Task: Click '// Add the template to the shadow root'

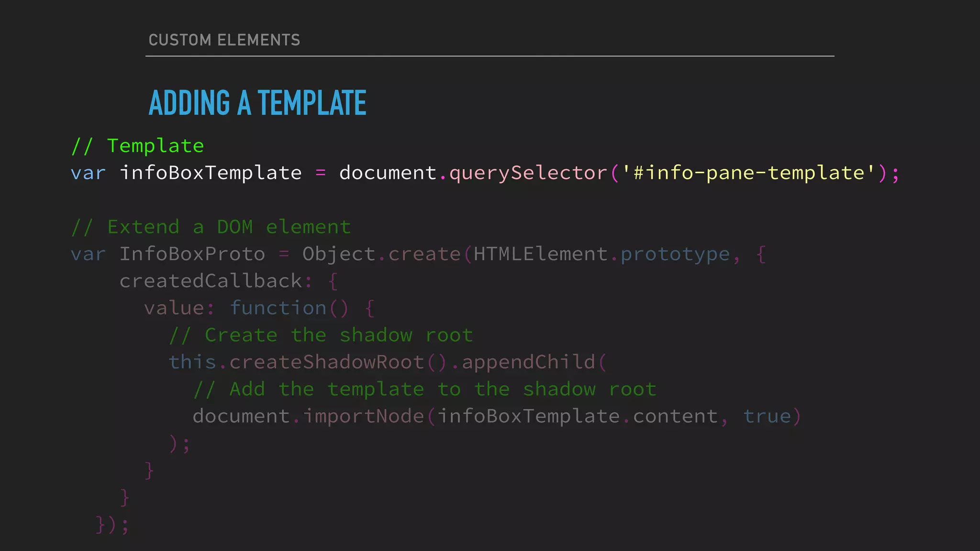Action: [x=425, y=389]
